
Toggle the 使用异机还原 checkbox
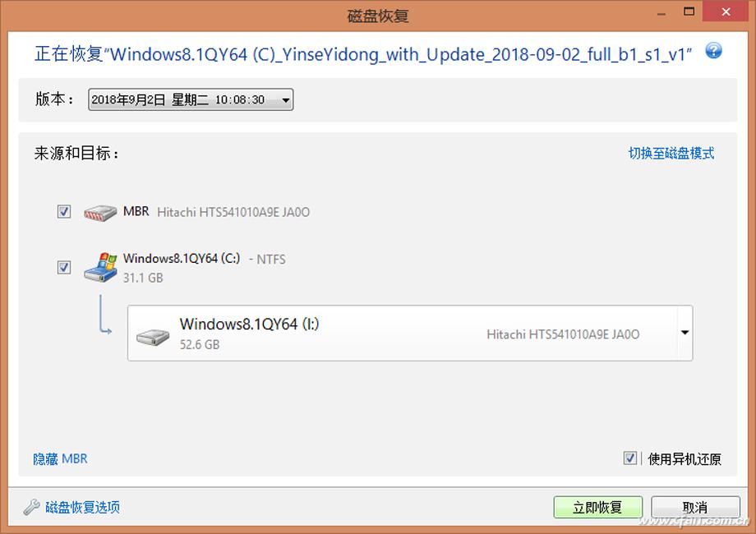click(629, 458)
